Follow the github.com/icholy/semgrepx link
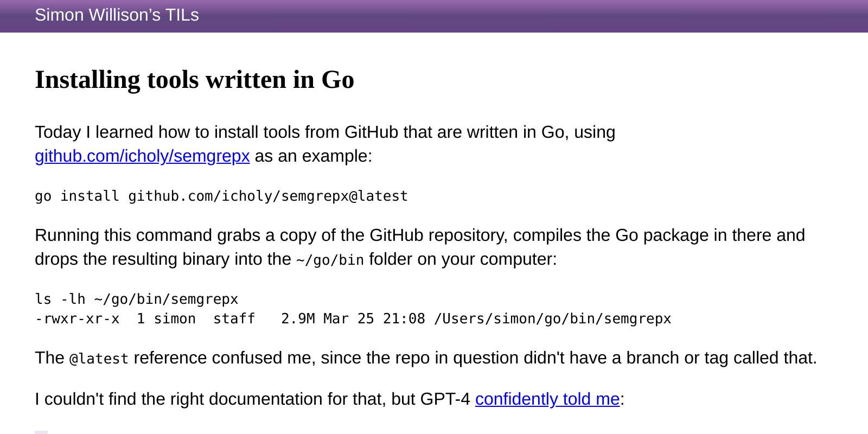 pyautogui.click(x=142, y=156)
